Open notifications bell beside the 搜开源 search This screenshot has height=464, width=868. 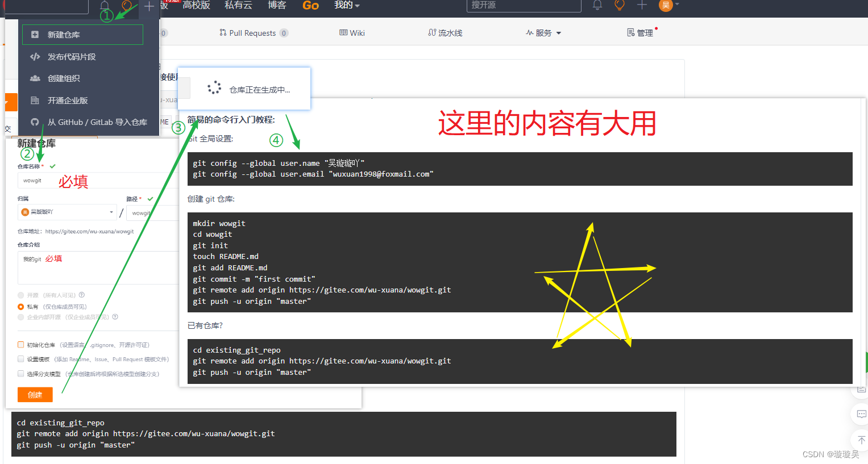597,5
